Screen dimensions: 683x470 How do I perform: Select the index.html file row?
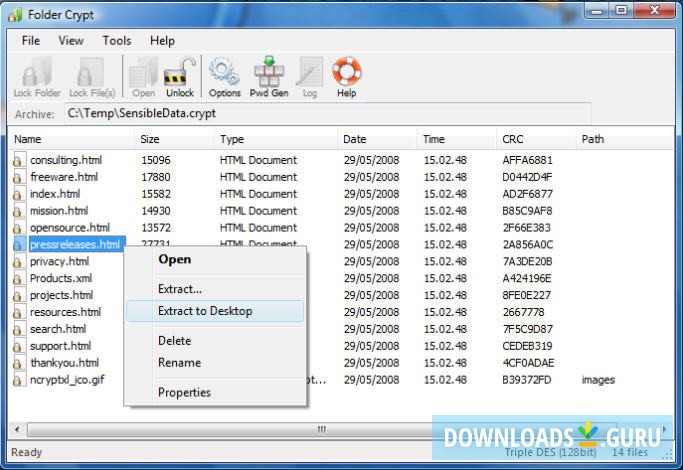coord(341,194)
